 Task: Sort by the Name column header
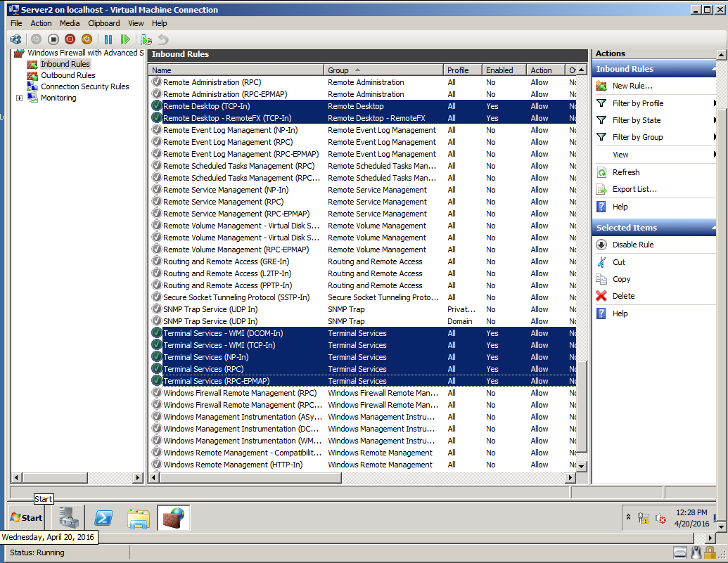pyautogui.click(x=236, y=70)
